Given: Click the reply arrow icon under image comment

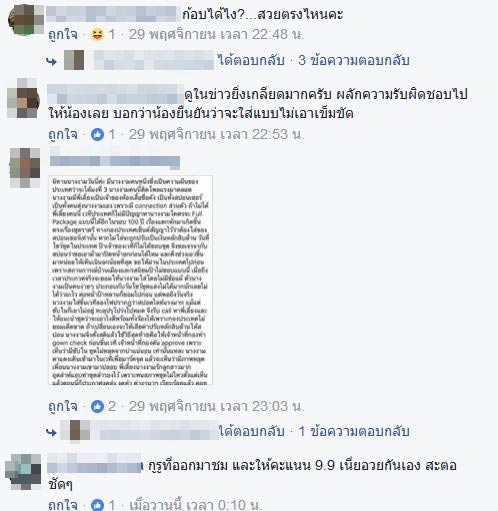Looking at the screenshot, I should click(x=51, y=432).
